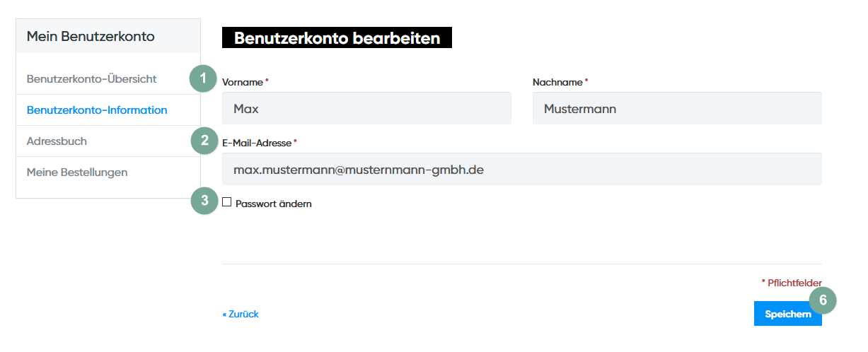Click the red Pflichtfelder note

point(794,283)
